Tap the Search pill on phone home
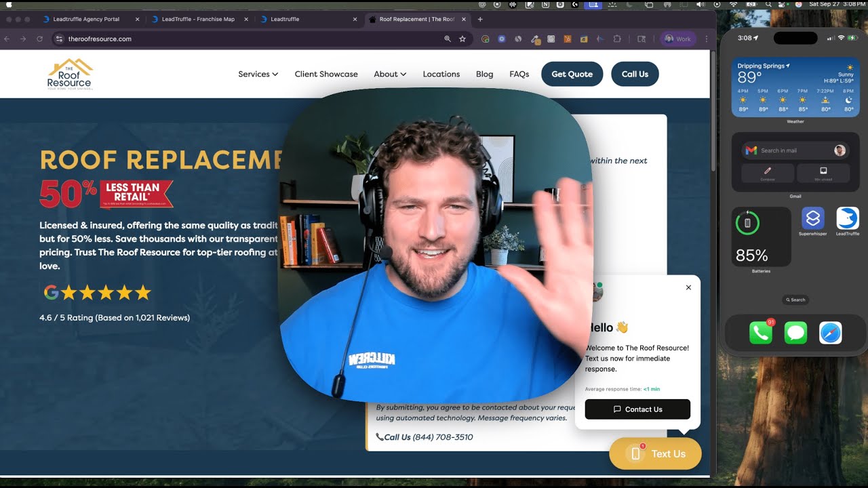 pyautogui.click(x=795, y=300)
